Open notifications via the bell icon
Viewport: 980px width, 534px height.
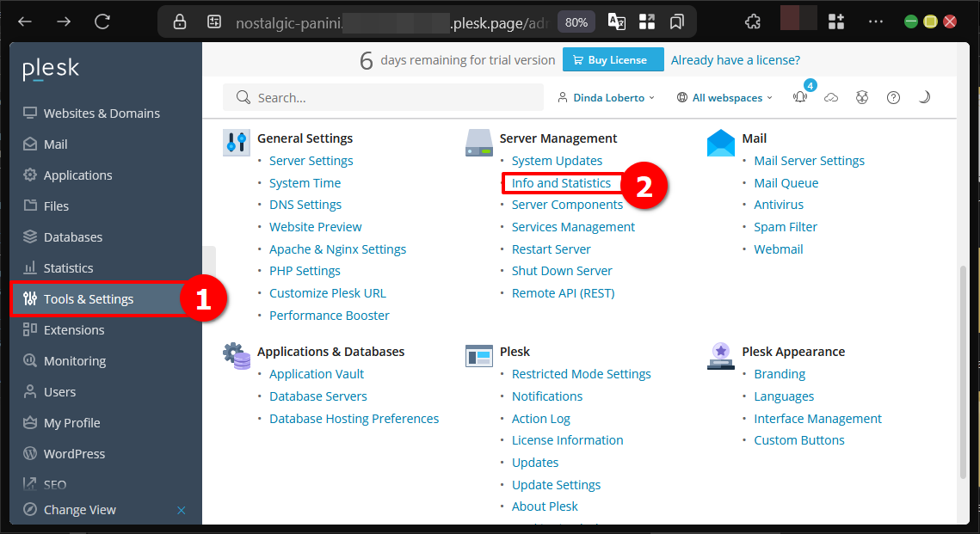799,98
